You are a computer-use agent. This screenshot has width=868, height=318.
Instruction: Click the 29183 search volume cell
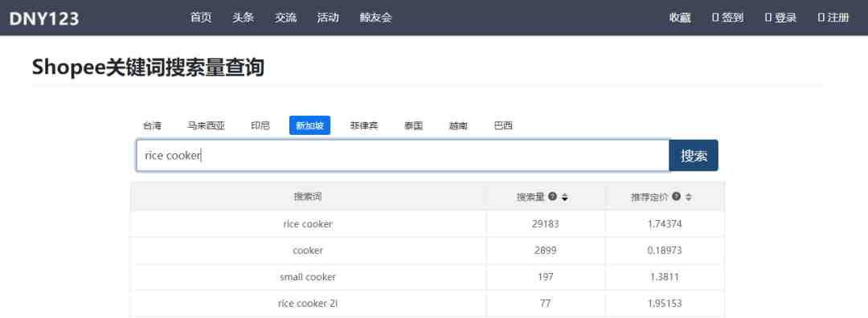(x=546, y=224)
